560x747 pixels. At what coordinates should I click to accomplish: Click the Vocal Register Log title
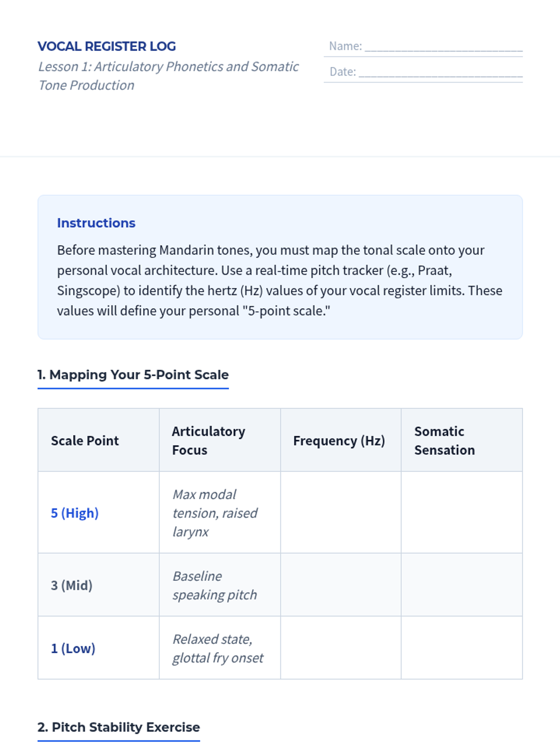pos(107,47)
